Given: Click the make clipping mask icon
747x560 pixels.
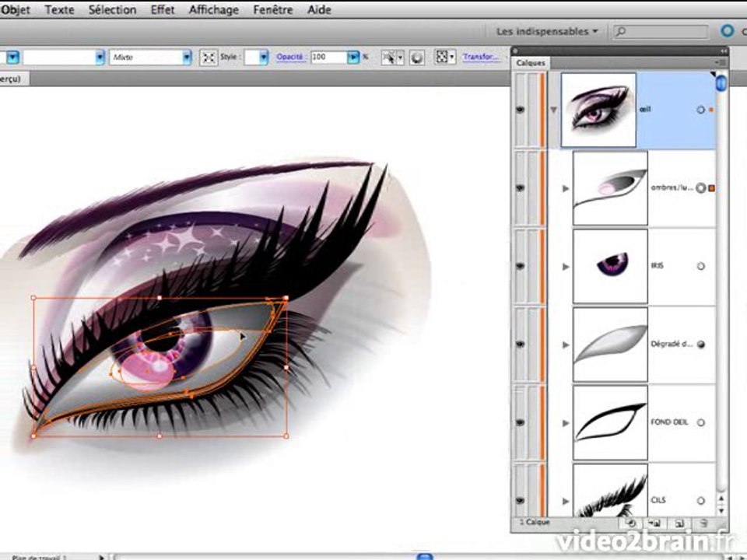Looking at the screenshot, I should coord(631,523).
